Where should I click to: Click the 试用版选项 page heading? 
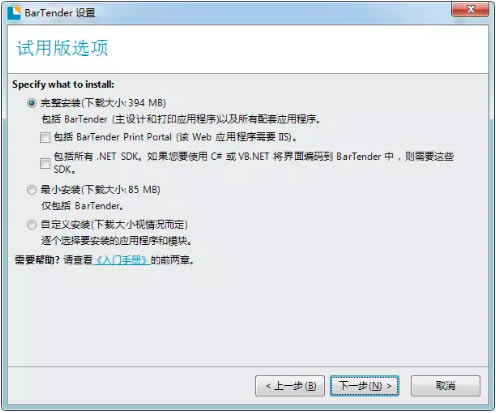pos(62,48)
